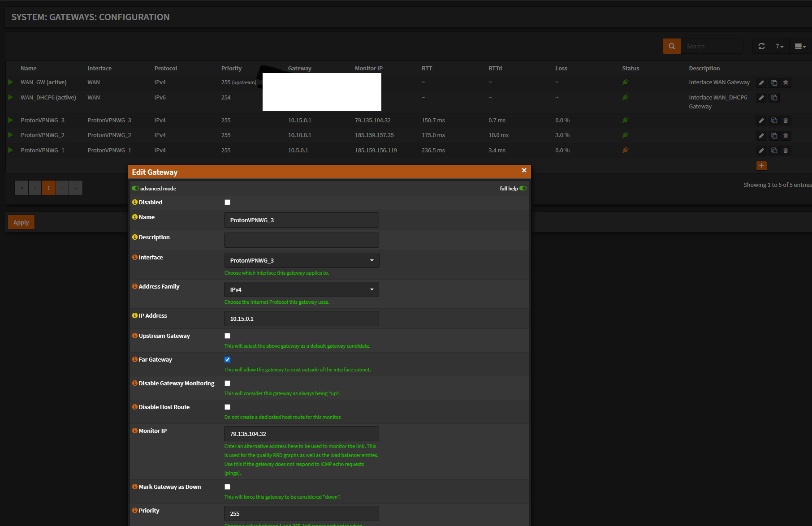Open the Address Family dropdown
Viewport: 812px width, 526px height.
coord(302,289)
